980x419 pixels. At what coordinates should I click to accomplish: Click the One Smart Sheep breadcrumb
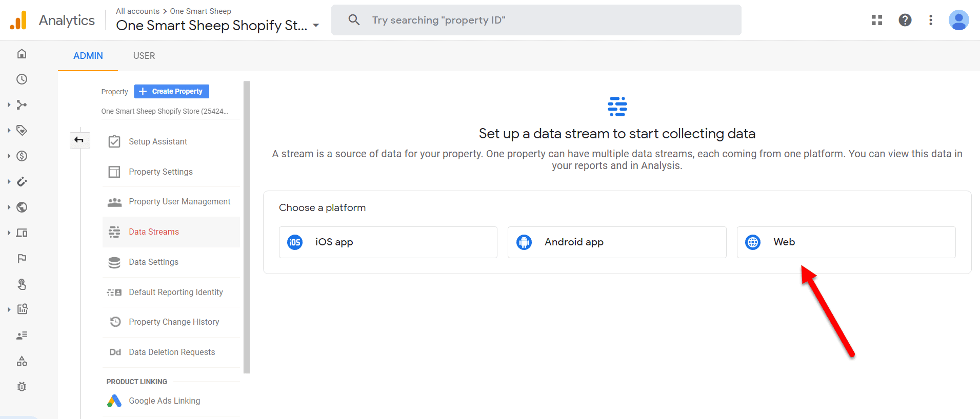click(x=201, y=11)
